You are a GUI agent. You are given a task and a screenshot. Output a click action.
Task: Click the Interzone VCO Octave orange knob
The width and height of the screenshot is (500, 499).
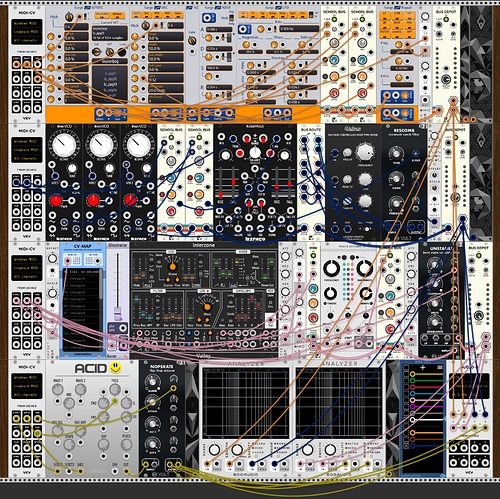172,267
